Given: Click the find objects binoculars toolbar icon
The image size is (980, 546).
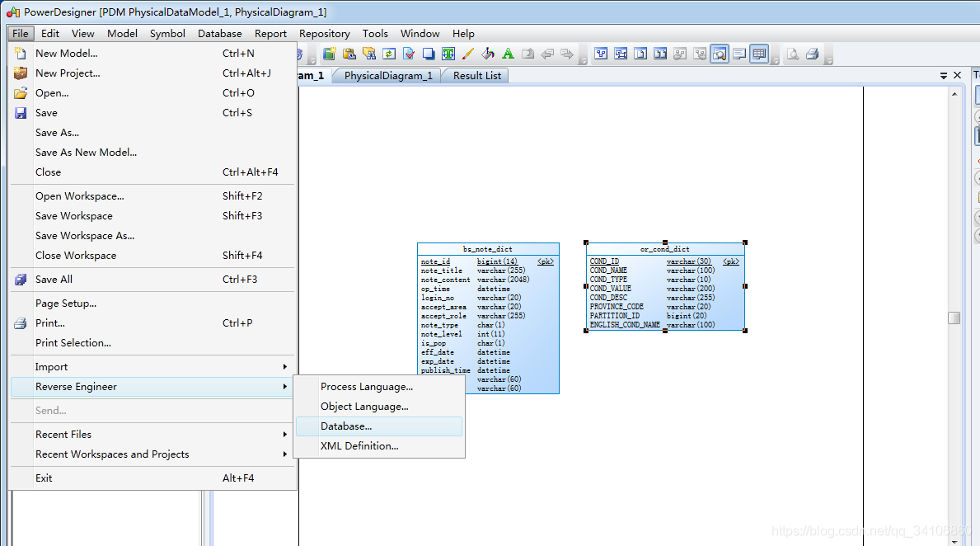Looking at the screenshot, I should point(369,54).
